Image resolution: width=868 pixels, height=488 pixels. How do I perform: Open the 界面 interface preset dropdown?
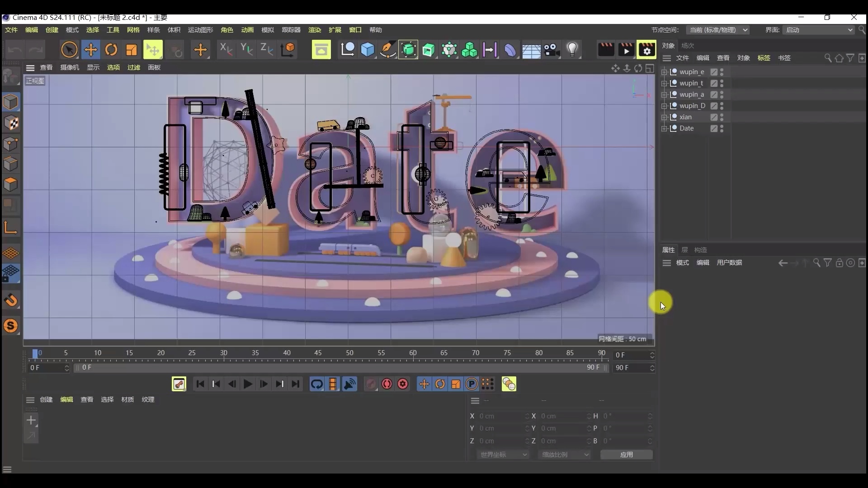point(818,30)
